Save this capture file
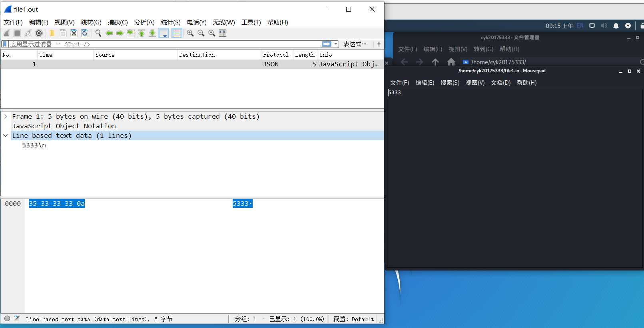Viewport: 644px width, 328px height. click(x=63, y=33)
